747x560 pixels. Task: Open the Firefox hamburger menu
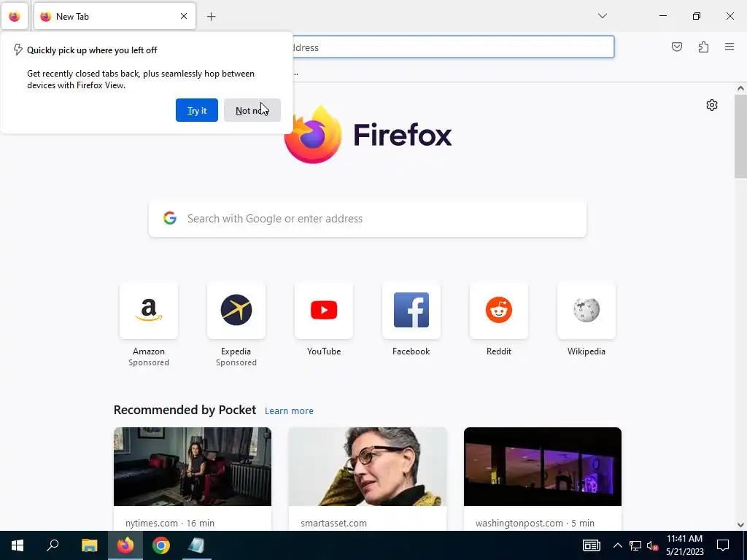pos(729,47)
